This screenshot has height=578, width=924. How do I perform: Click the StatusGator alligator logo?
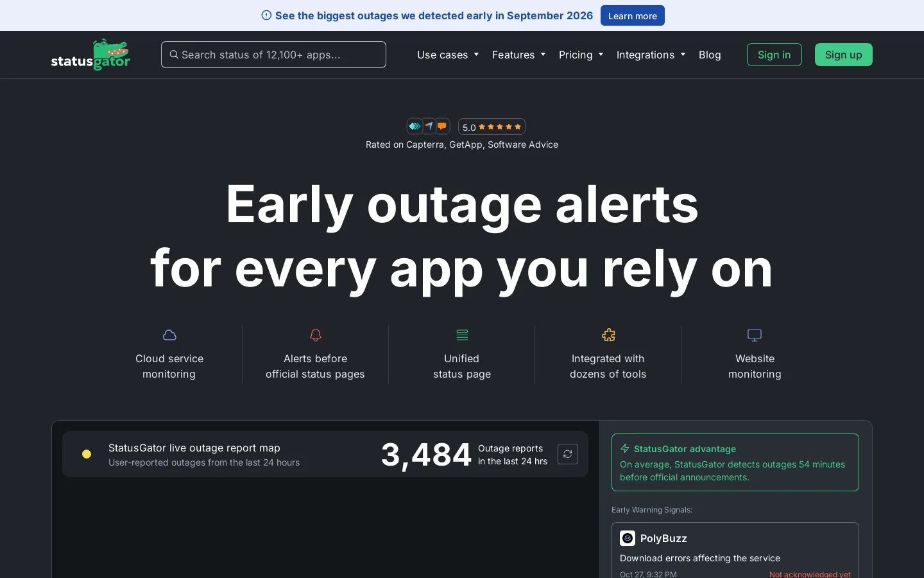pos(90,55)
